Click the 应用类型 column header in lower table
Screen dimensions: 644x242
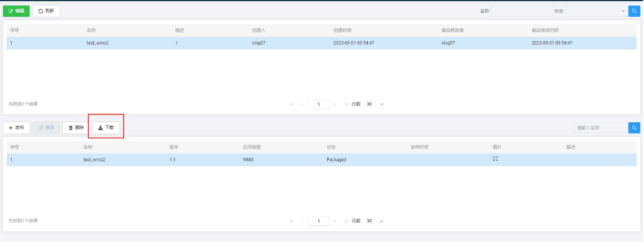252,147
